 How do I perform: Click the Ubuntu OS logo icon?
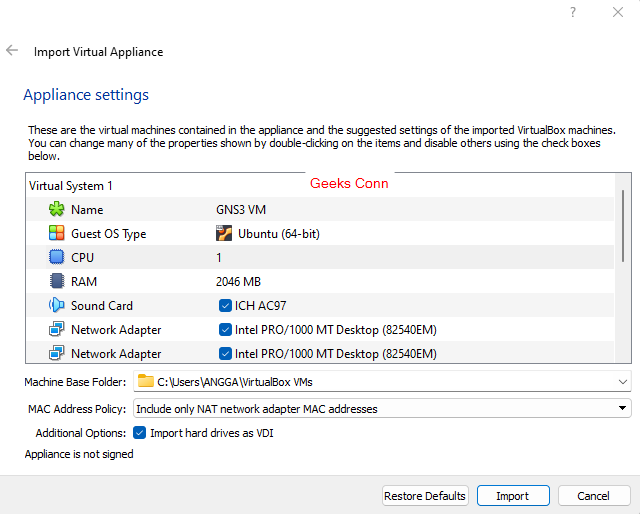[x=224, y=233]
